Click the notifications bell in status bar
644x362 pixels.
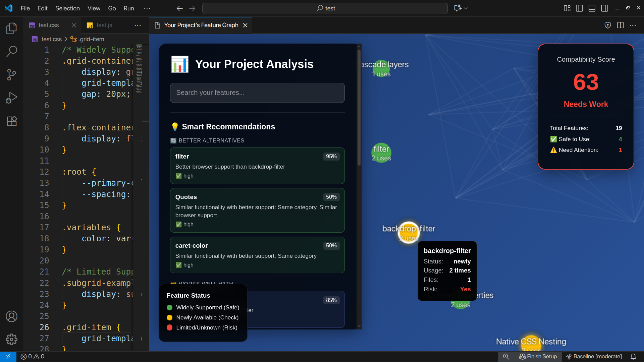633,357
